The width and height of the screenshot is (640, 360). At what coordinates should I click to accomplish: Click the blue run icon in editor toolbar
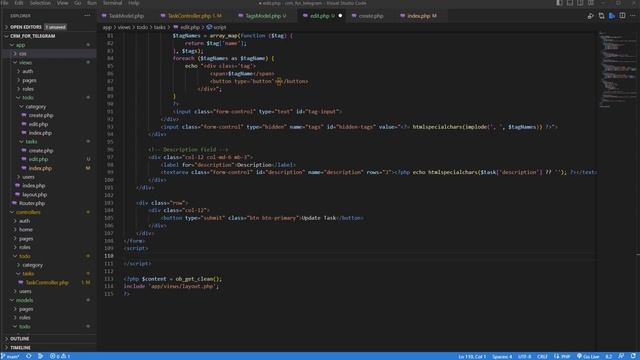pos(611,16)
